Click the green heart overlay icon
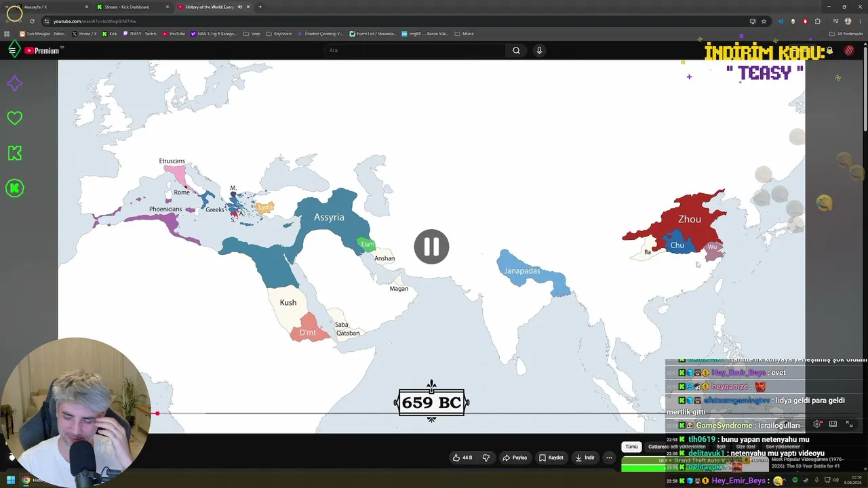The width and height of the screenshot is (868, 488). coord(14,118)
